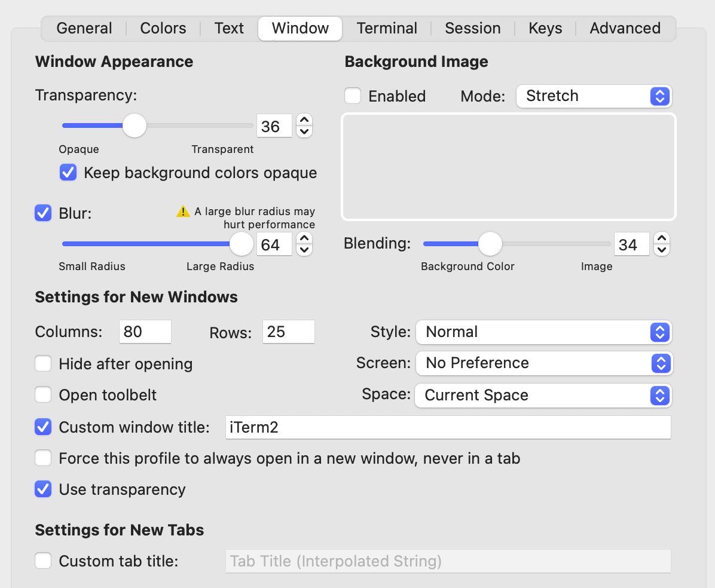This screenshot has height=588, width=715.
Task: Disable the Blur effect
Action: tap(42, 212)
